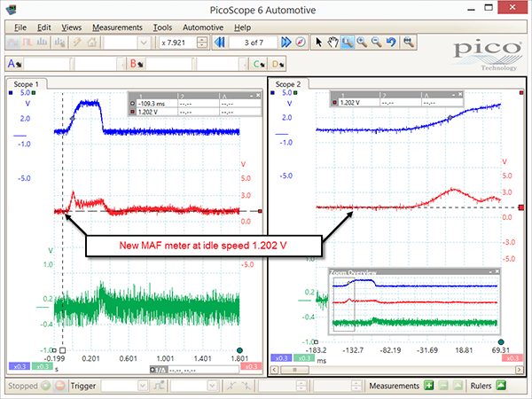Expand the Trigger mode dropdown
The image size is (532, 399).
pos(143,386)
